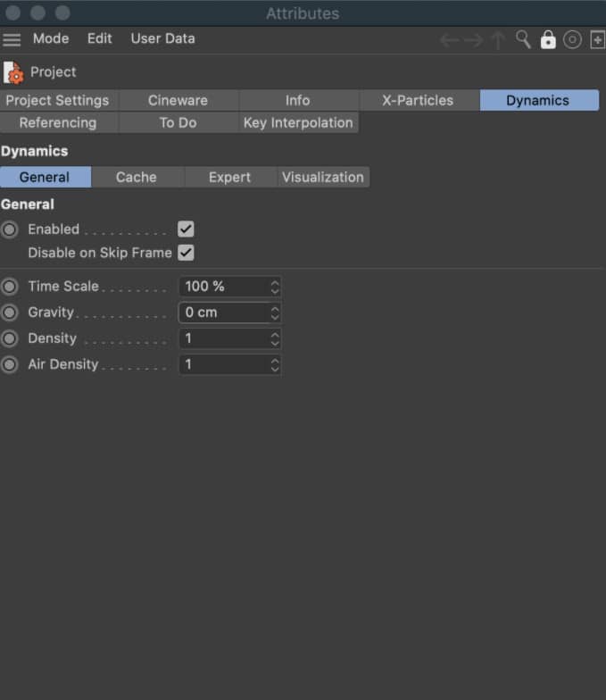
Task: Switch to the Cineware tab
Action: [x=178, y=100]
